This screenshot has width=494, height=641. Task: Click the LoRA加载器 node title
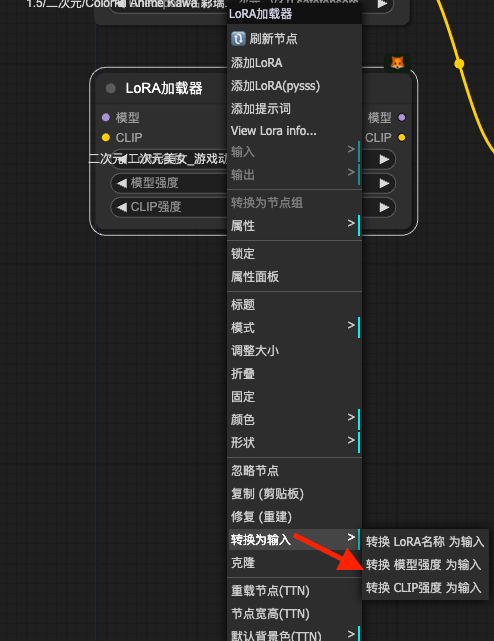click(164, 88)
